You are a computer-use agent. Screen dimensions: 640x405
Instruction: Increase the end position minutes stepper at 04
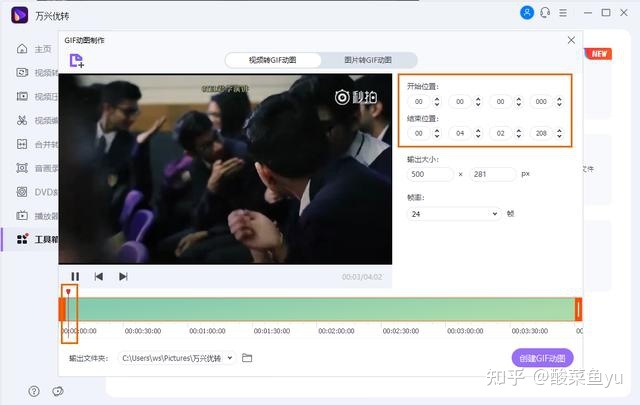point(478,131)
